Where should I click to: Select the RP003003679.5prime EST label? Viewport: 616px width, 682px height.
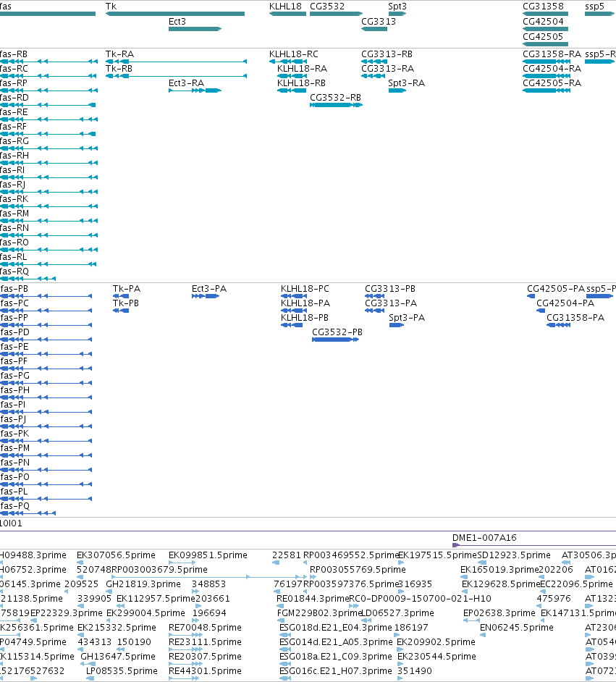[159, 570]
